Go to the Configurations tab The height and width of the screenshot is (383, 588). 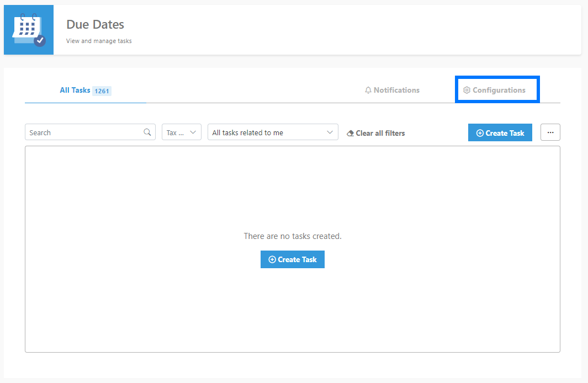(499, 91)
